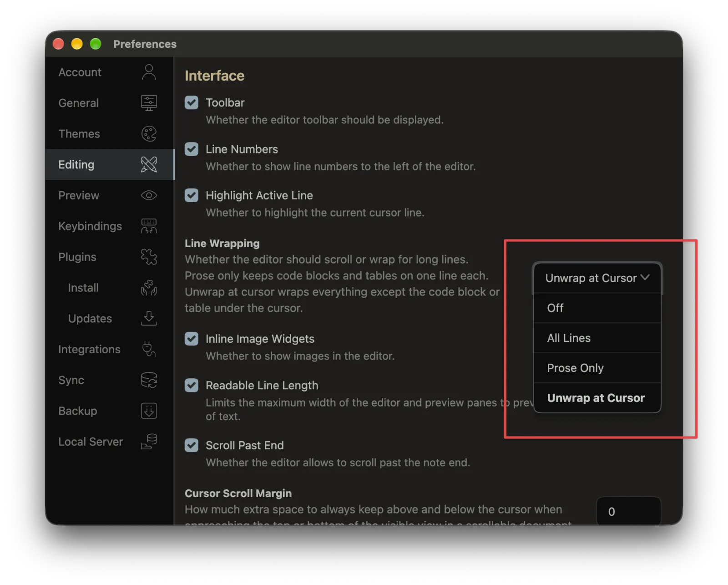Select All Lines wrapping option
This screenshot has width=728, height=585.
tap(597, 338)
